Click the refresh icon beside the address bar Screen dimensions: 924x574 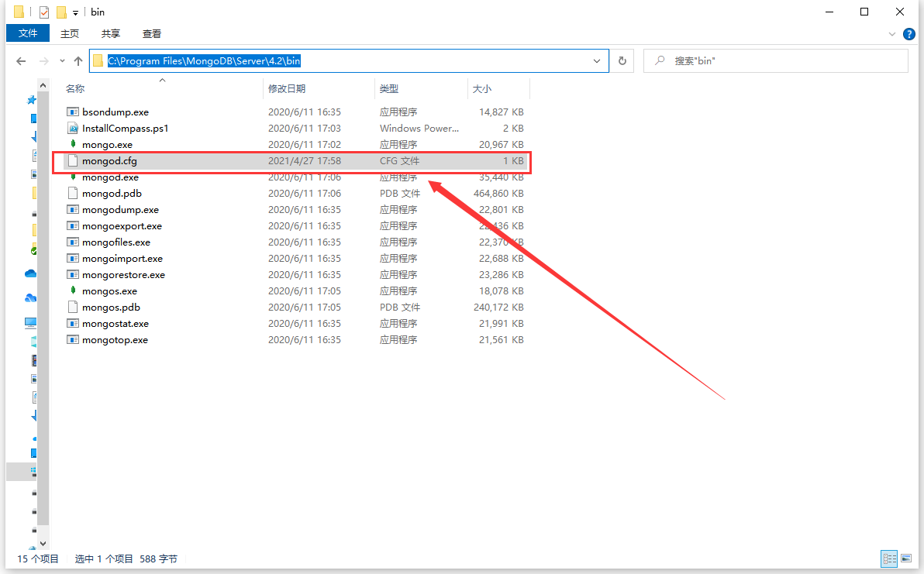(x=623, y=60)
